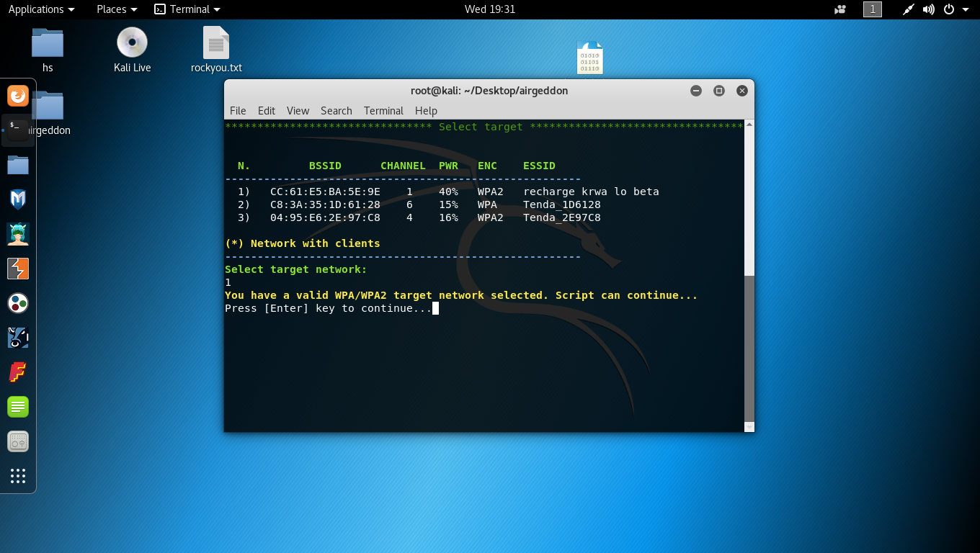Start Armitage from the dock

(18, 234)
